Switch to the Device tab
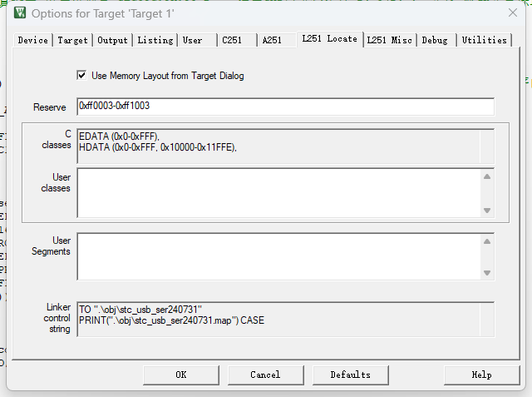Viewport: 532px width, 397px height. 33,40
